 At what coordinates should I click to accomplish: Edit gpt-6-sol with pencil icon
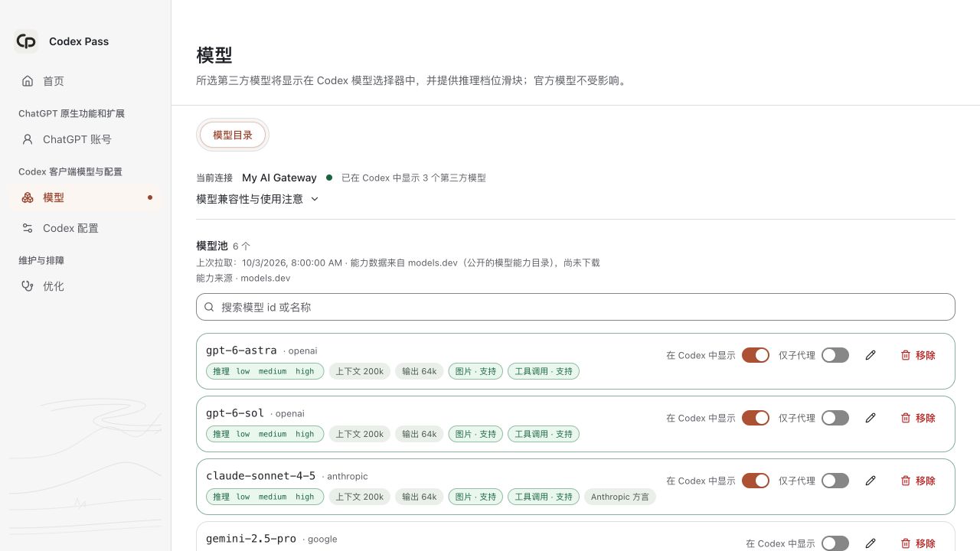point(871,418)
